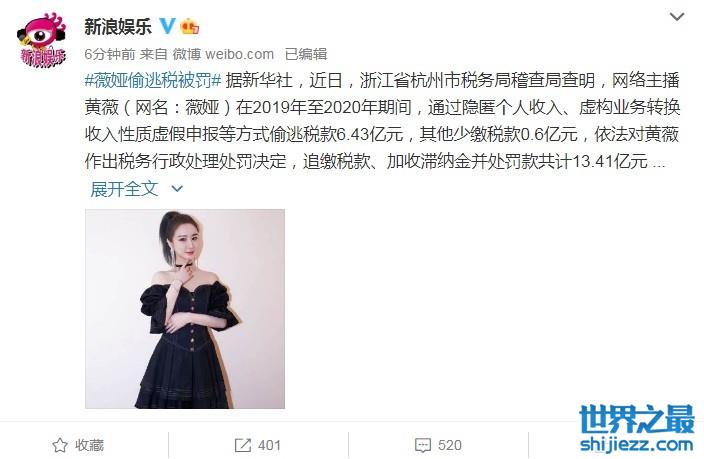704x459 pixels.
Task: Click the blue verified V badge
Action: point(167,26)
